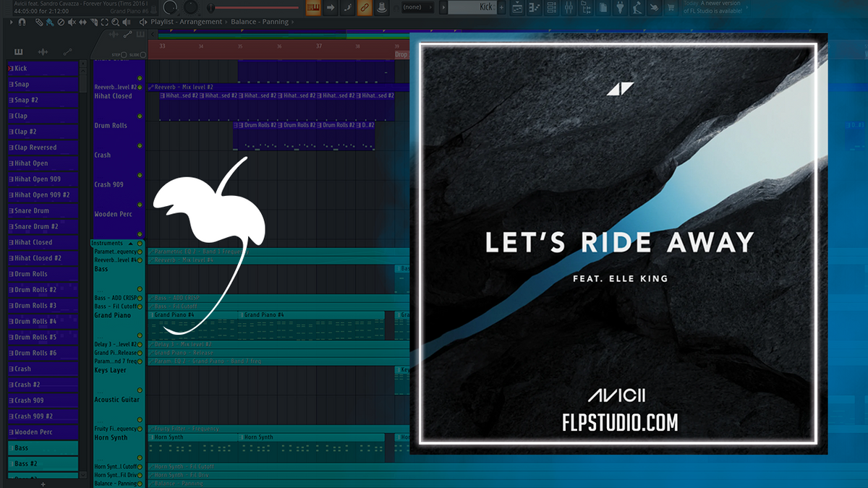Open the Piano roll from the top toolbar
This screenshot has height=488, width=868.
coord(534,7)
